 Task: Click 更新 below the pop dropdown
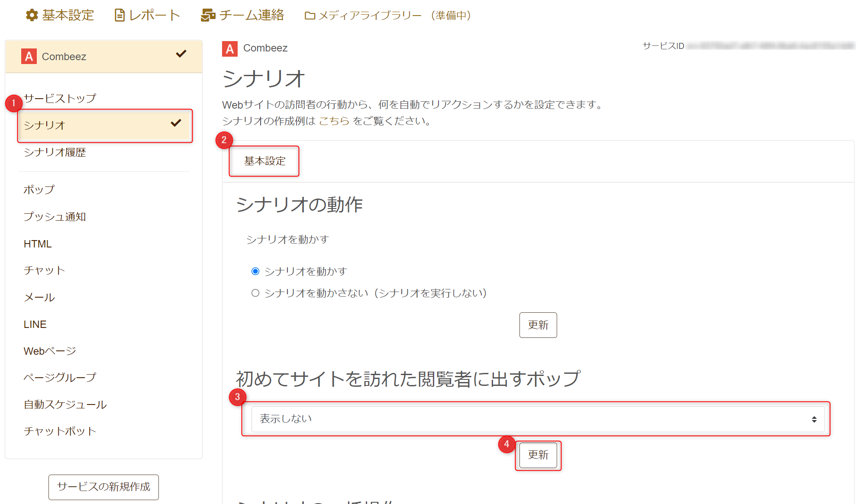(538, 455)
